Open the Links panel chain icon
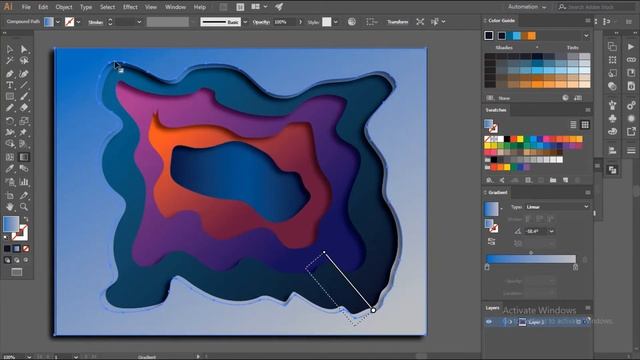Image resolution: width=640 pixels, height=360 pixels. [631, 60]
